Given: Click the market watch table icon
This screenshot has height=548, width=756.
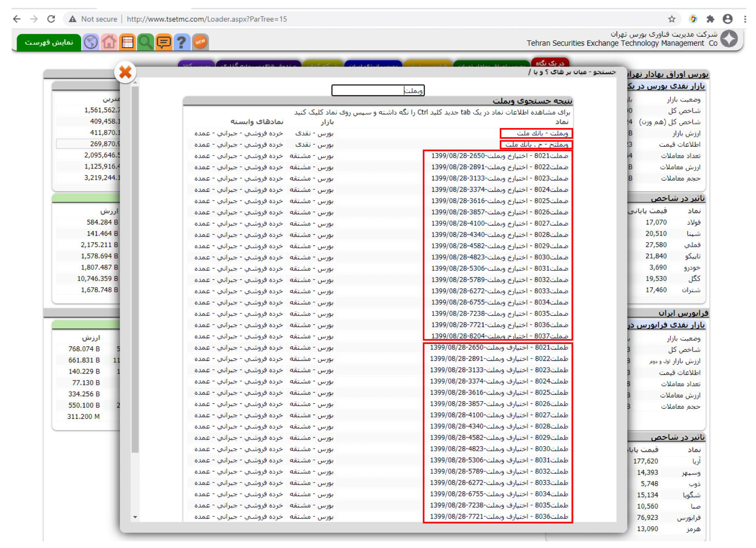Looking at the screenshot, I should [127, 42].
